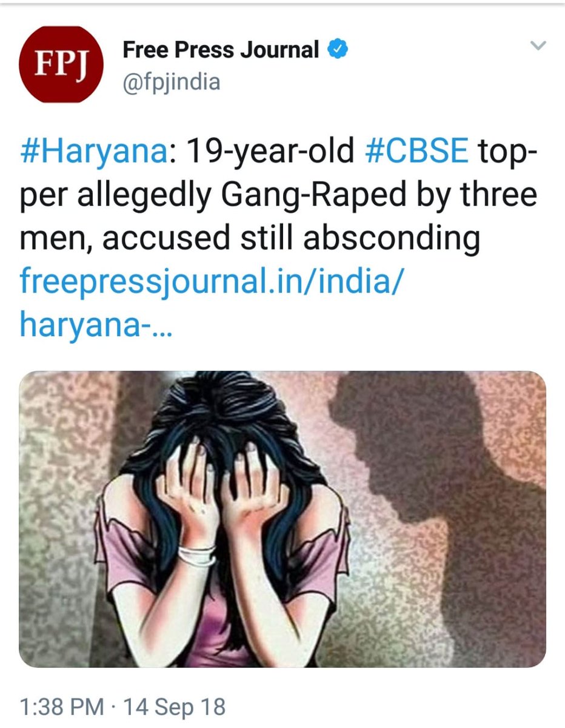Visit the @fpjindia handle
Image resolution: width=565 pixels, height=728 pixels.
pyautogui.click(x=171, y=81)
